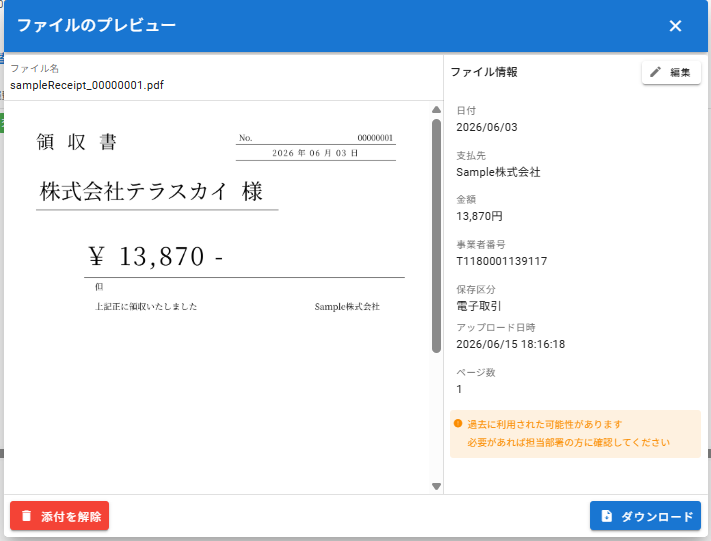Click the ダウンロード download button
This screenshot has height=541, width=711.
tap(645, 516)
